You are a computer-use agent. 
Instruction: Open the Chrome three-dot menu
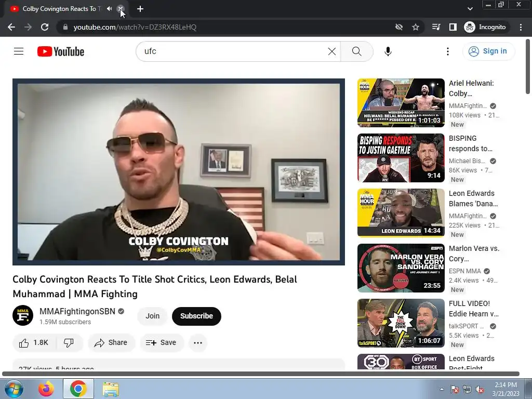pyautogui.click(x=521, y=27)
